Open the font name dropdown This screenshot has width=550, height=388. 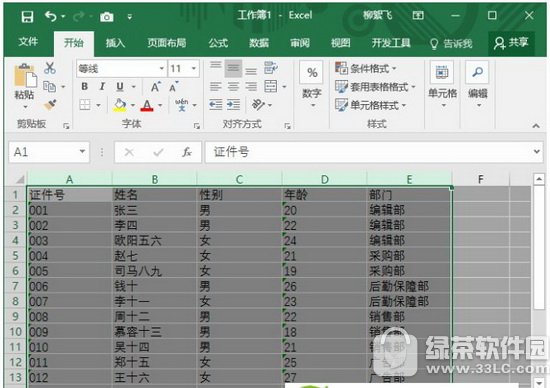[161, 68]
